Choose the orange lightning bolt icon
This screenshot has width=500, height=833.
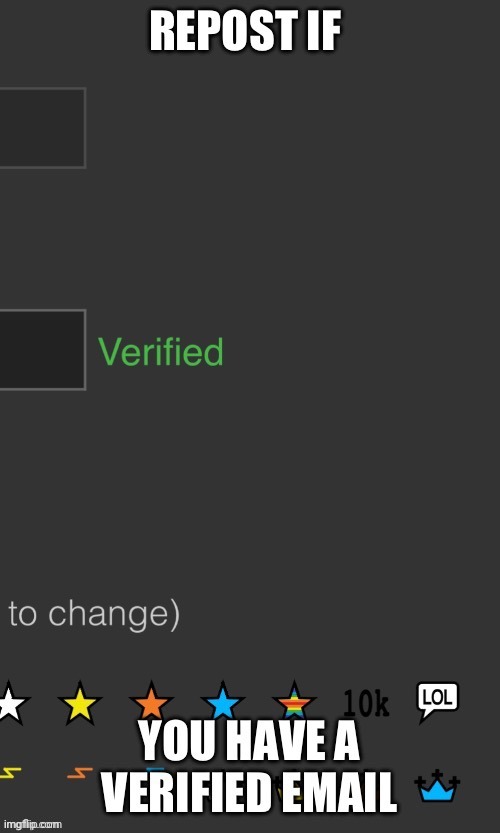click(80, 773)
